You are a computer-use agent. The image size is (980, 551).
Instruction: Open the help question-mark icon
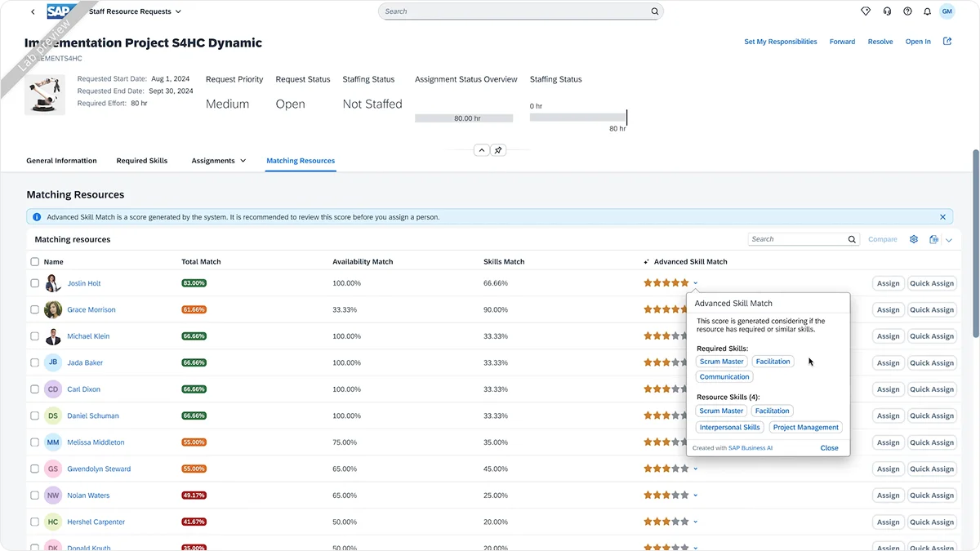[907, 11]
